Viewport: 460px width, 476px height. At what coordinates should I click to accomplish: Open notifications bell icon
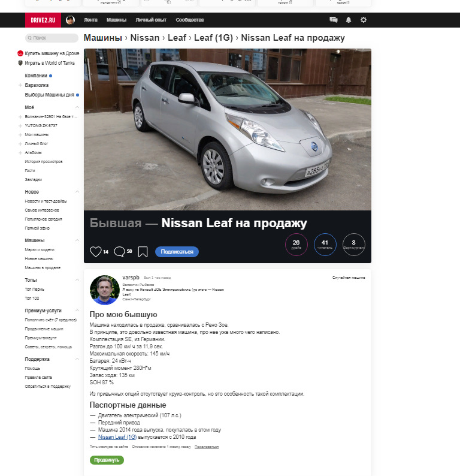coord(349,20)
